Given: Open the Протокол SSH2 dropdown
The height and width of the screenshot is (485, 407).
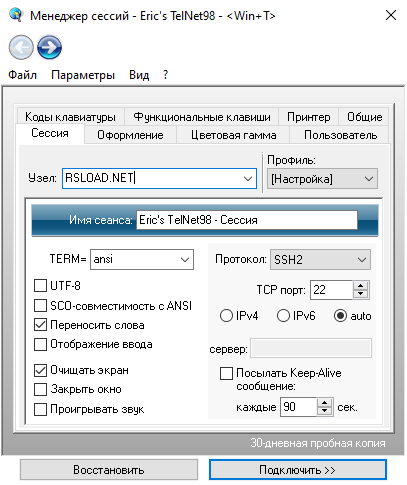Looking at the screenshot, I should pos(320,259).
